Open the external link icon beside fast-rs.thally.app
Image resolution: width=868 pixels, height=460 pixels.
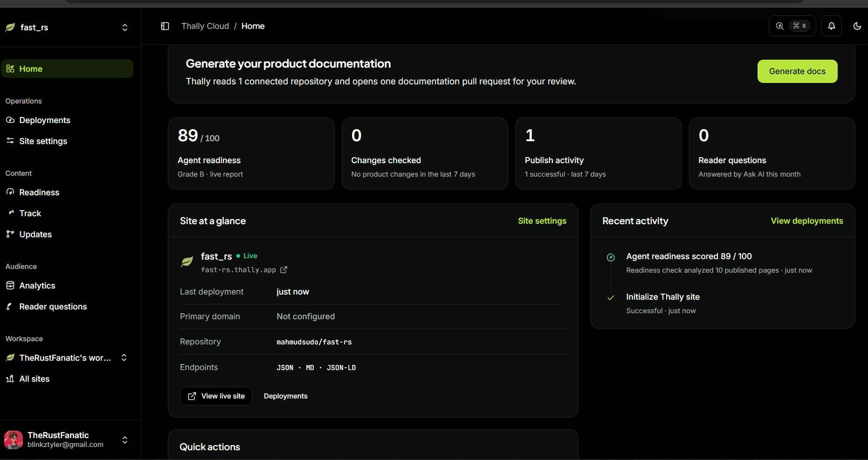pos(283,270)
